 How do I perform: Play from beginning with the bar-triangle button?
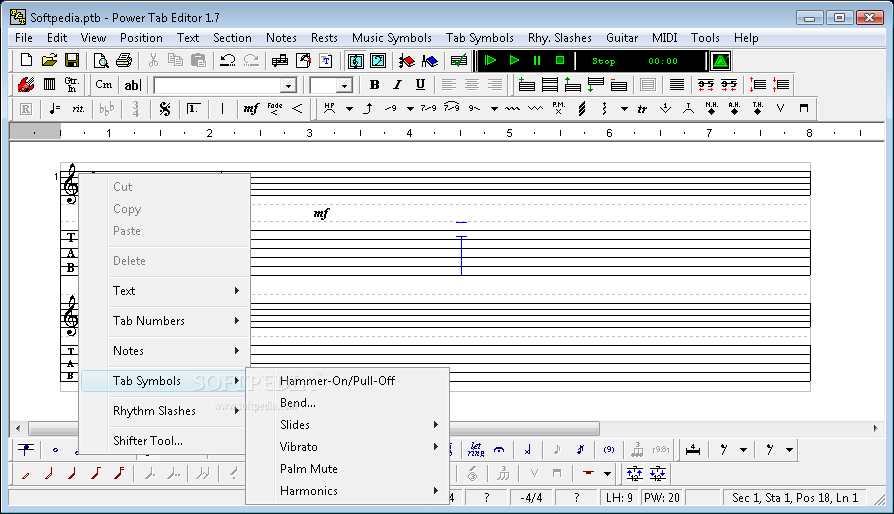point(490,60)
